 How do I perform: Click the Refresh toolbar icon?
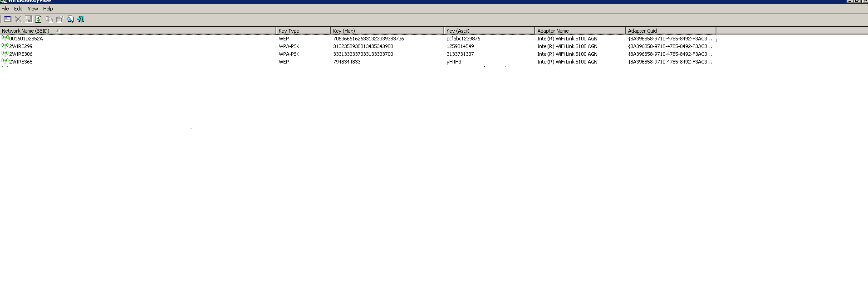[x=39, y=19]
